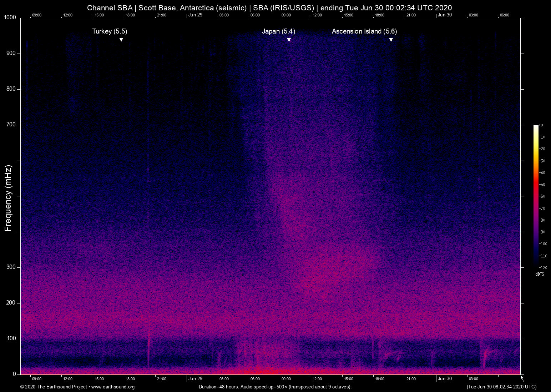This screenshot has width=551, height=392.
Task: Select the Japan (5.4) earthquake label
Action: [x=278, y=31]
